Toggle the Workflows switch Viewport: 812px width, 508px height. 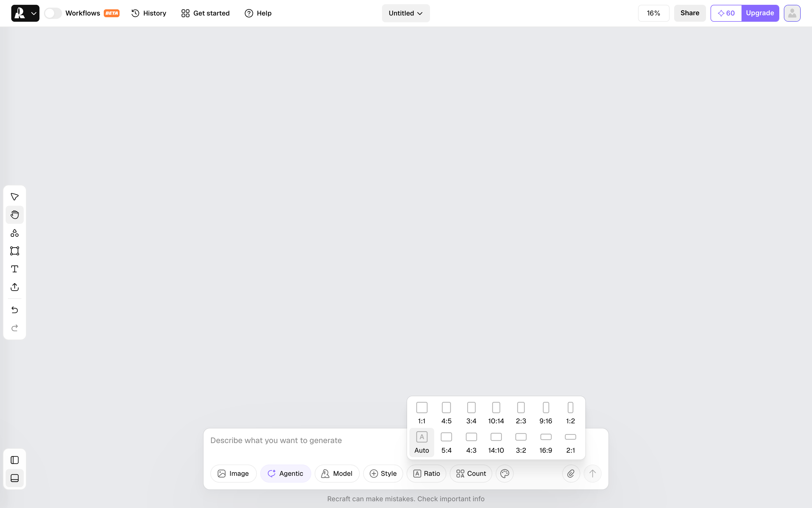click(x=53, y=13)
